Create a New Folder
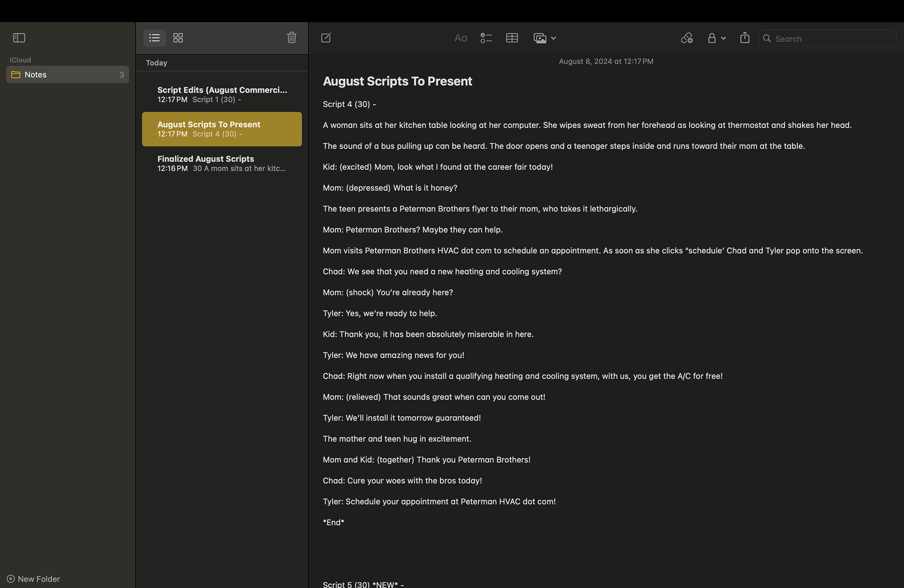904x588 pixels. coord(33,579)
